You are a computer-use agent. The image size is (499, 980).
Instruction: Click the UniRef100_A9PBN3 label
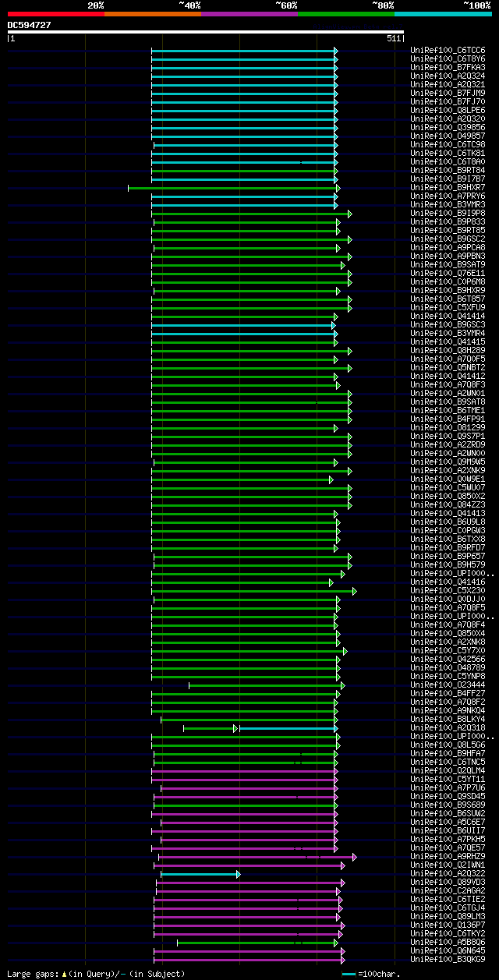tap(448, 256)
